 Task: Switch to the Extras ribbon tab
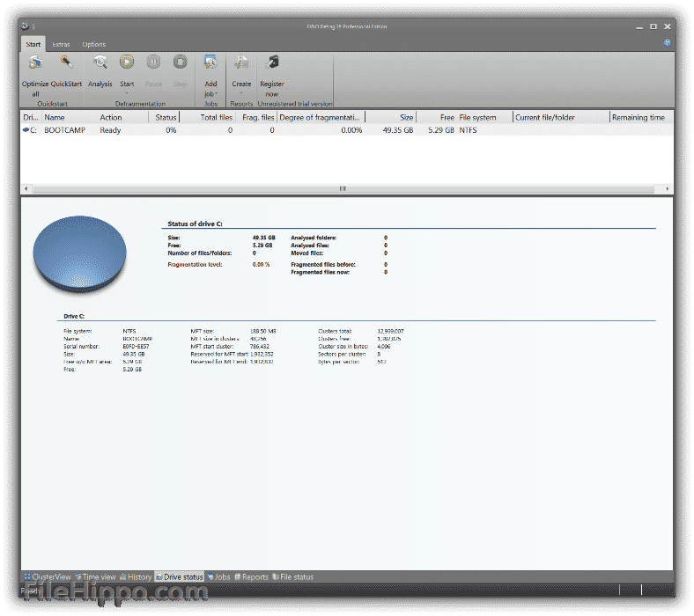tap(61, 44)
